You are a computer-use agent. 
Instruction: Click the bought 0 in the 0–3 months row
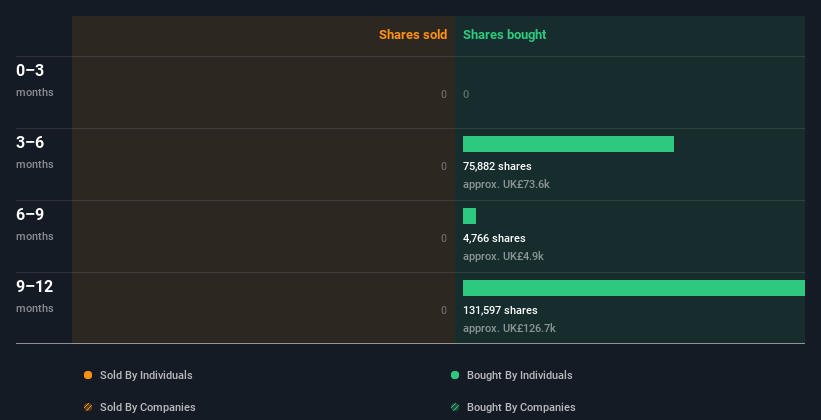tap(466, 94)
